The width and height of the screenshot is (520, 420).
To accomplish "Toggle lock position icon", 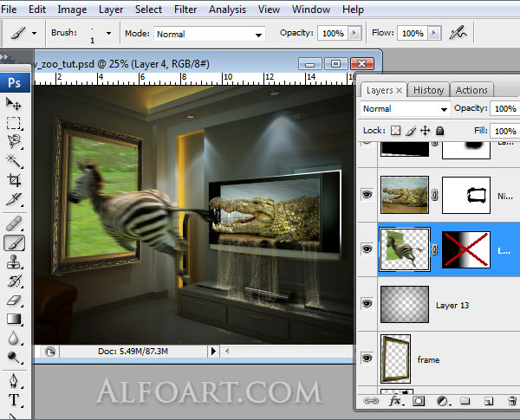I will (x=426, y=131).
